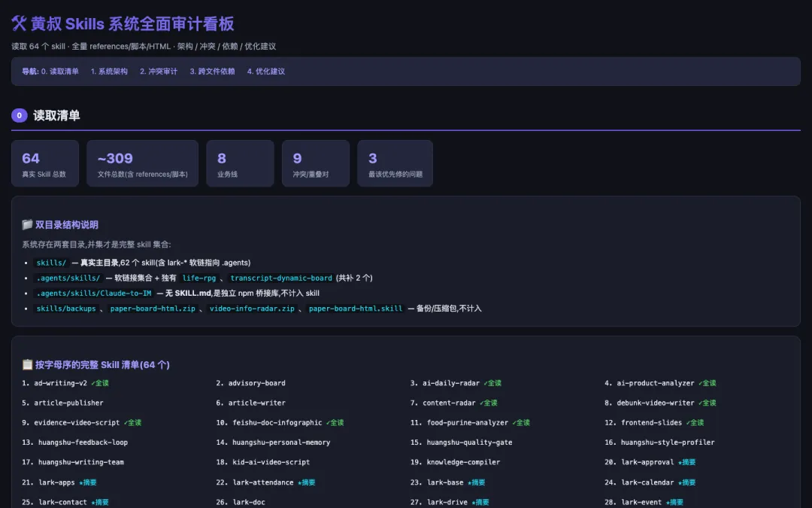The width and height of the screenshot is (812, 508).
Task: Select the ~309 文件总数 stat card
Action: [x=142, y=163]
